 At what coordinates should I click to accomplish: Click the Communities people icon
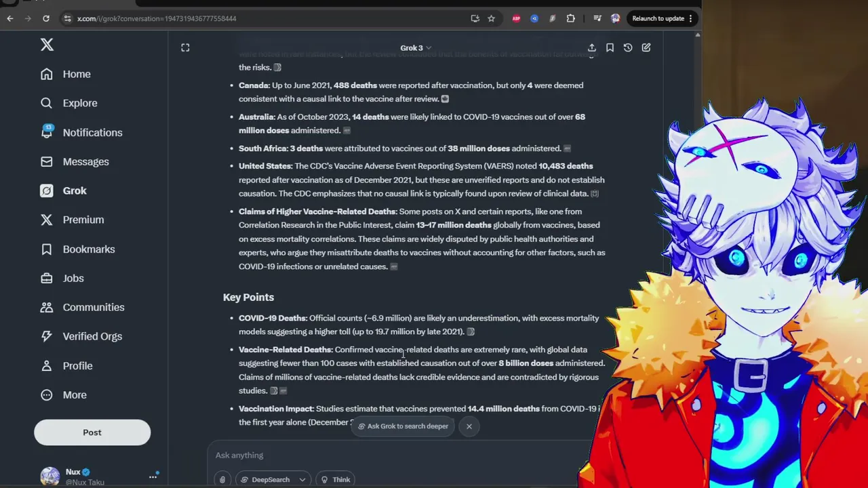46,307
